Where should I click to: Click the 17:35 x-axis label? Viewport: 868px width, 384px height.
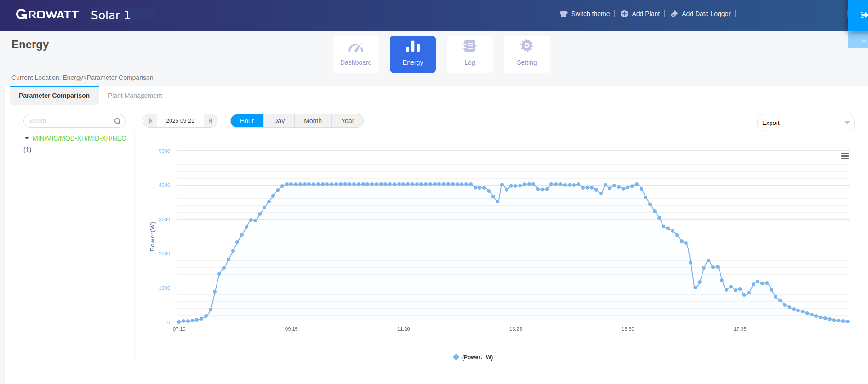click(740, 329)
